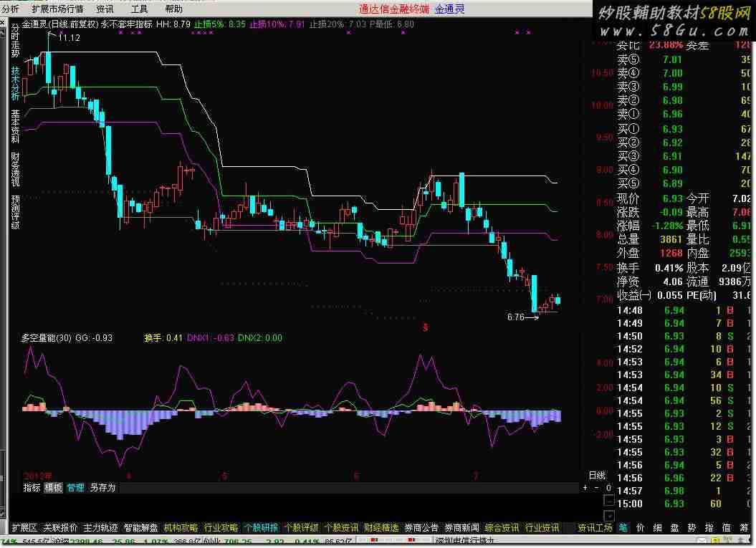The width and height of the screenshot is (756, 548).
Task: Click the 永不套牢指标 indicator title
Action: point(127,24)
